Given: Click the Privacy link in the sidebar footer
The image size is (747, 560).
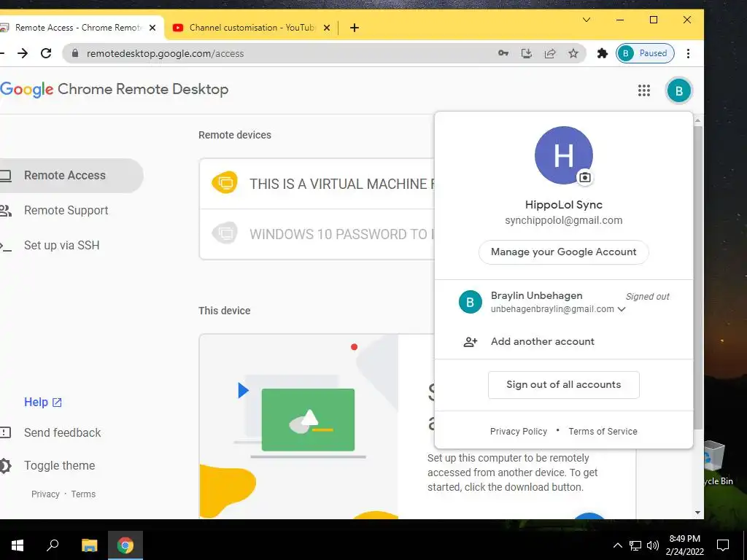Looking at the screenshot, I should pos(45,494).
